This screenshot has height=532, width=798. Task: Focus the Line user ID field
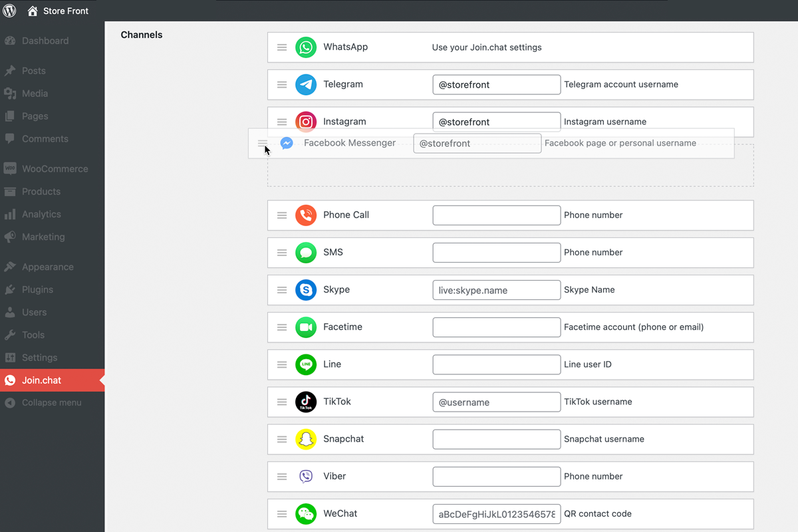[497, 364]
